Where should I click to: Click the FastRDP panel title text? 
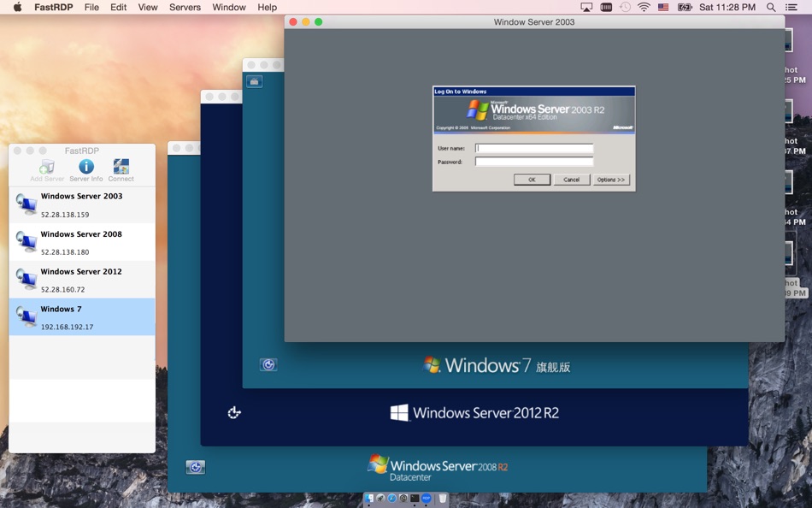(x=82, y=151)
